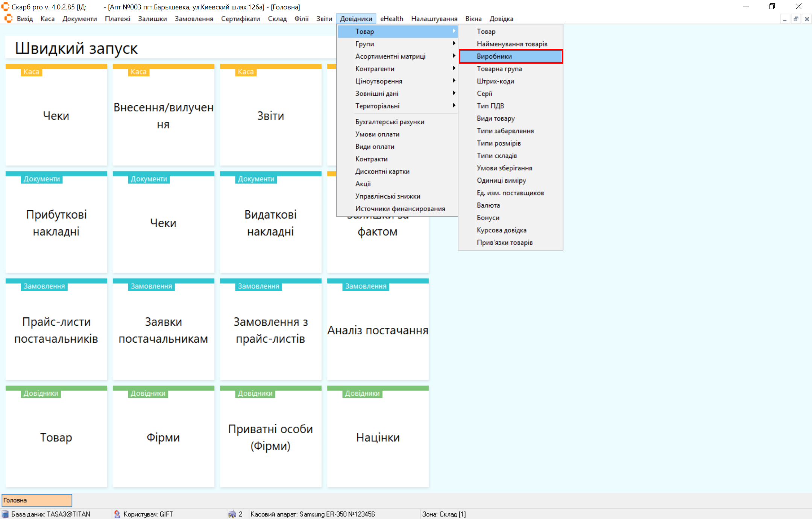Image resolution: width=812 pixels, height=519 pixels.
Task: Open the eHealth menu
Action: [x=391, y=19]
